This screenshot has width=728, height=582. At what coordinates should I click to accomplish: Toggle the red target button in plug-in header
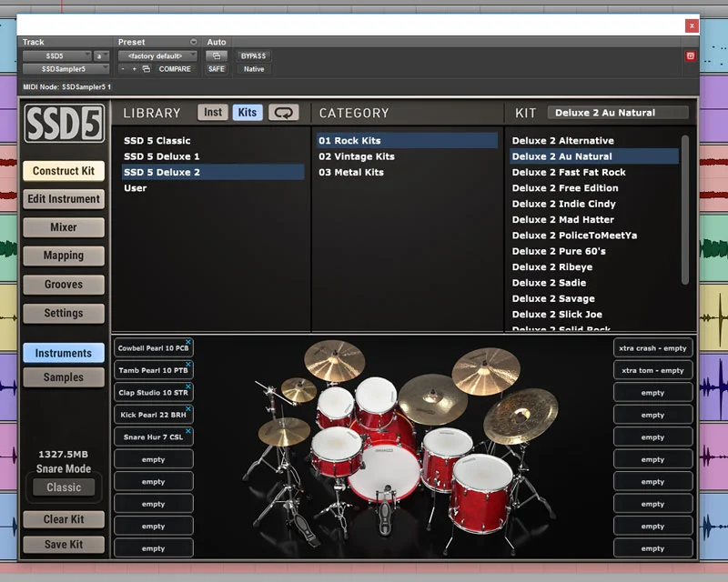(x=691, y=55)
